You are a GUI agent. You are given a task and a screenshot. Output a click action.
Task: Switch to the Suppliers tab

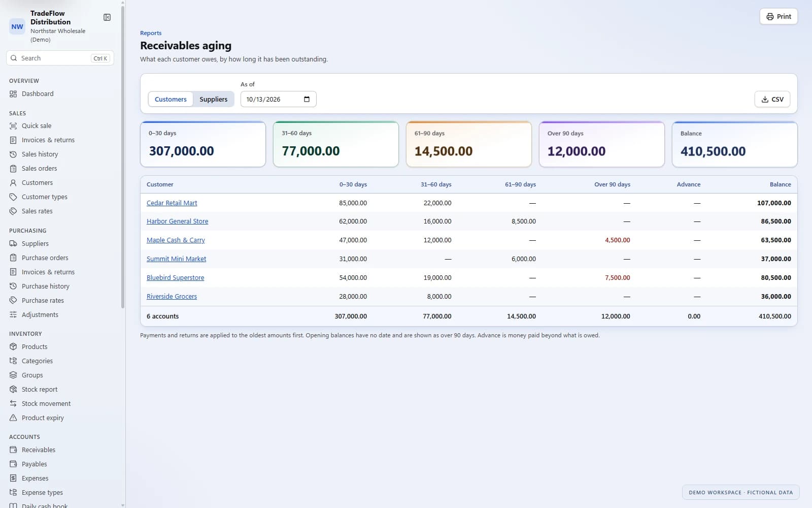point(213,99)
